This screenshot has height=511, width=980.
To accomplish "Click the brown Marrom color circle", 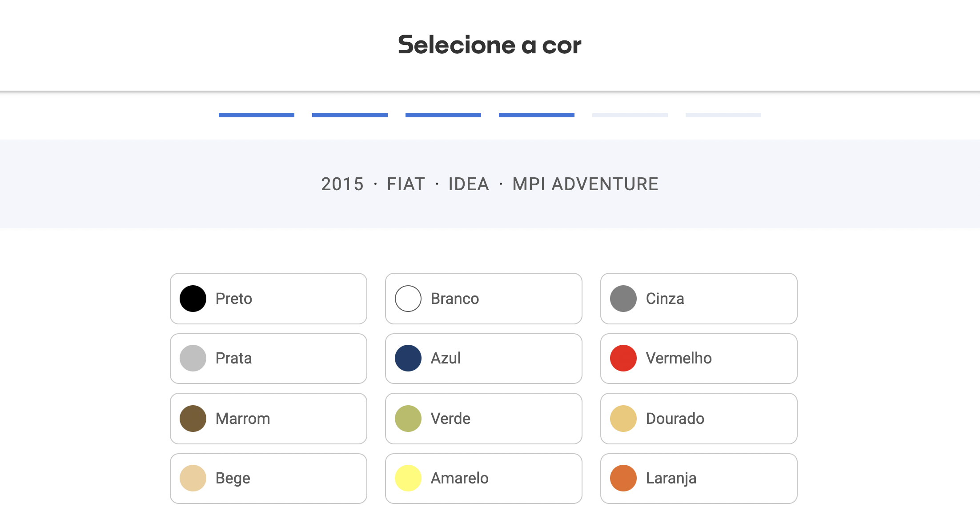I will pos(193,419).
